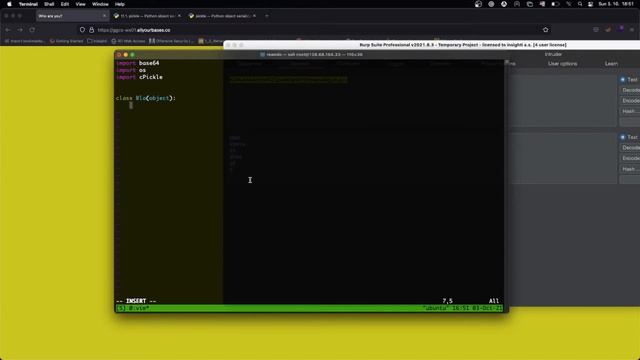Reload the browser page
The image size is (640, 360).
(x=32, y=30)
